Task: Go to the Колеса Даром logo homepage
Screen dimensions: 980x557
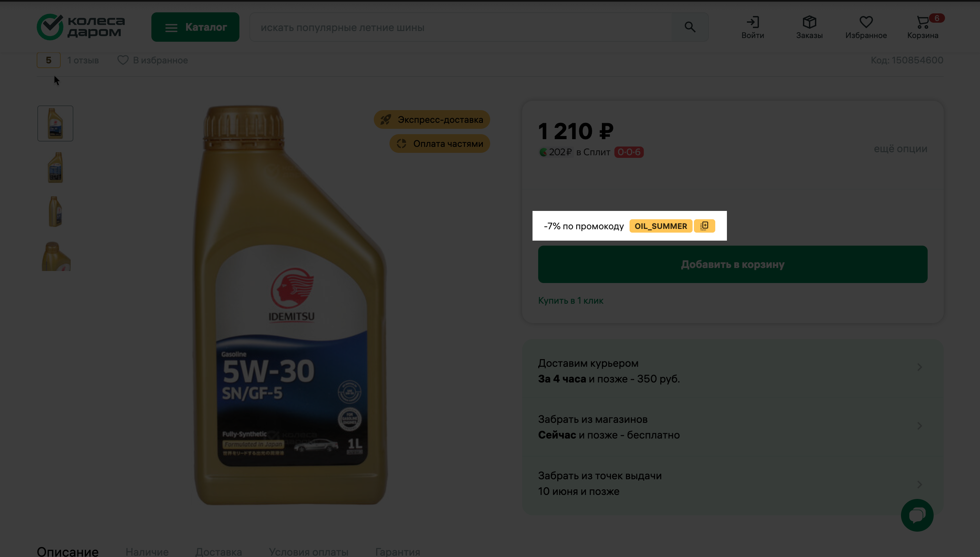Action: (x=81, y=27)
